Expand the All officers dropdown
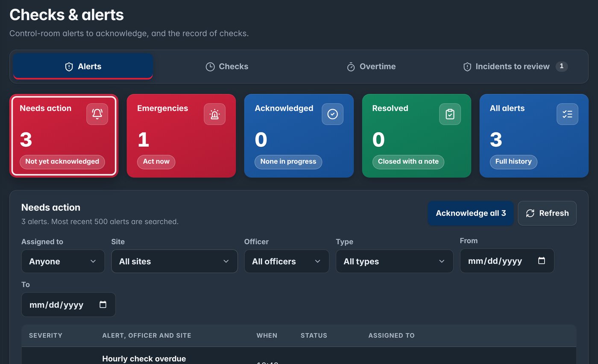The height and width of the screenshot is (364, 598). tap(287, 261)
